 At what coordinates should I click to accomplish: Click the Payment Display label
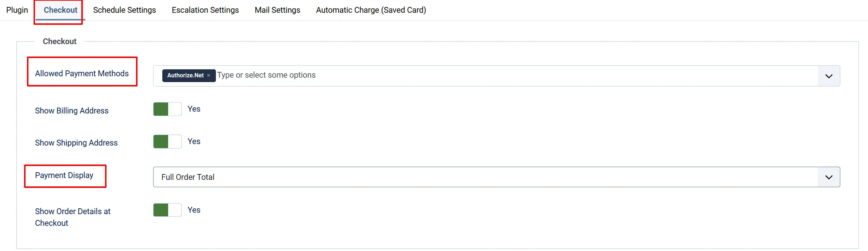(x=64, y=175)
